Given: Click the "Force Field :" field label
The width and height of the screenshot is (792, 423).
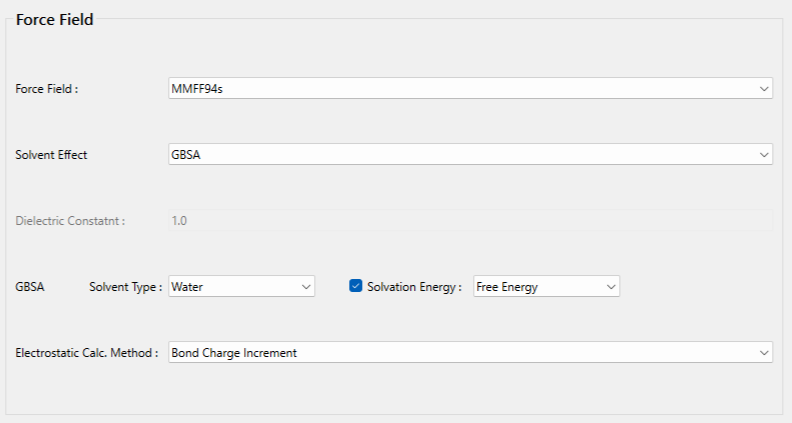Looking at the screenshot, I should (x=47, y=88).
